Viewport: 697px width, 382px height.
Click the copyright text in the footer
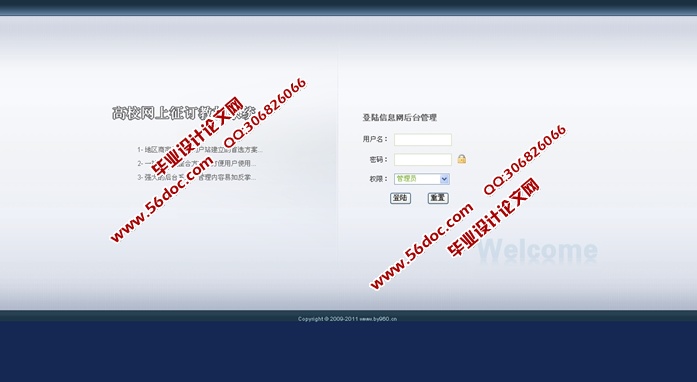[x=347, y=319]
